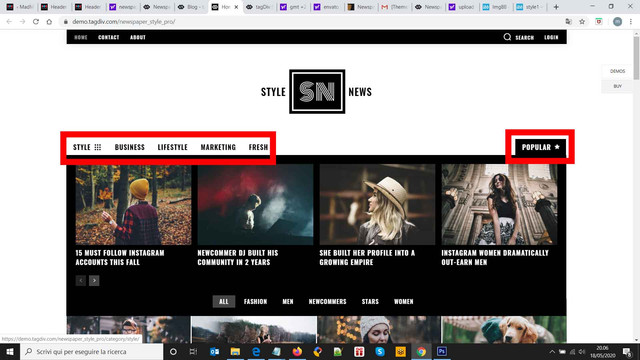Close the active Home tab
The height and width of the screenshot is (360, 640).
pyautogui.click(x=236, y=7)
